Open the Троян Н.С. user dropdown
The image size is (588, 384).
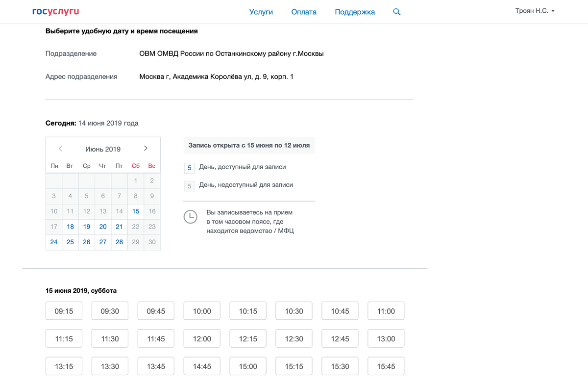click(535, 11)
